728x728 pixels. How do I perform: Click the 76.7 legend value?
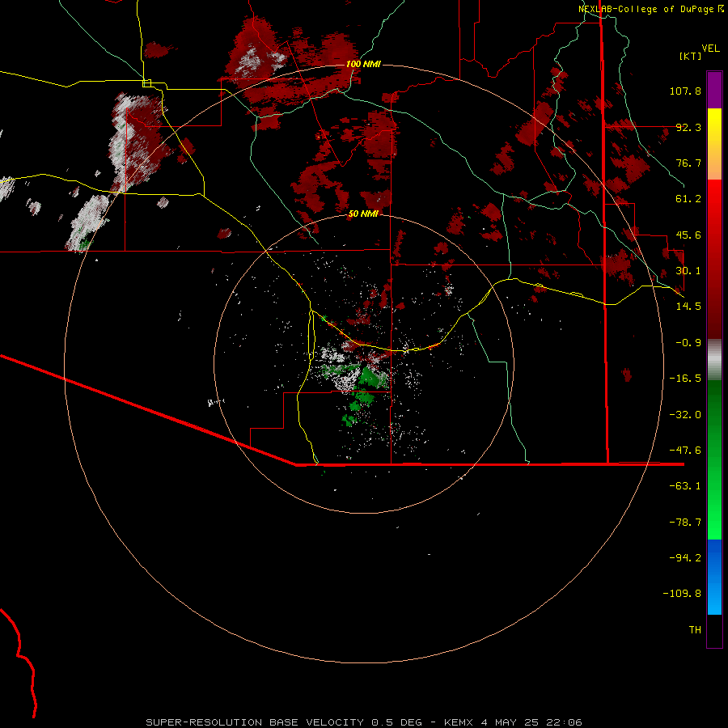point(688,163)
